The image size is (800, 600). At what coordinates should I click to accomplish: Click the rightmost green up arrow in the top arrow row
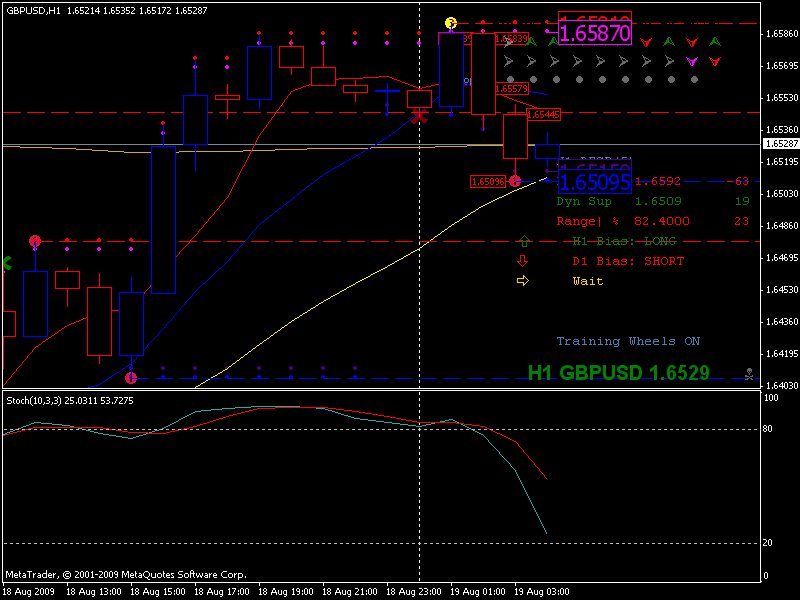tap(715, 42)
